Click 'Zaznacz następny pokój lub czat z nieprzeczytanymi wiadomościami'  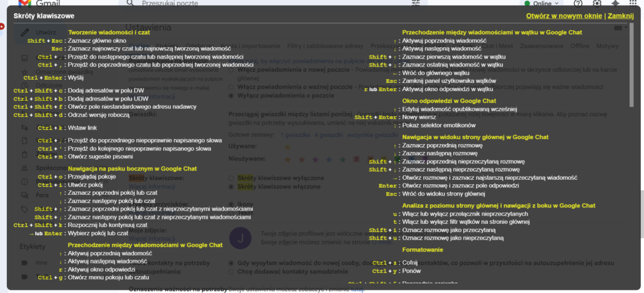pos(159,217)
